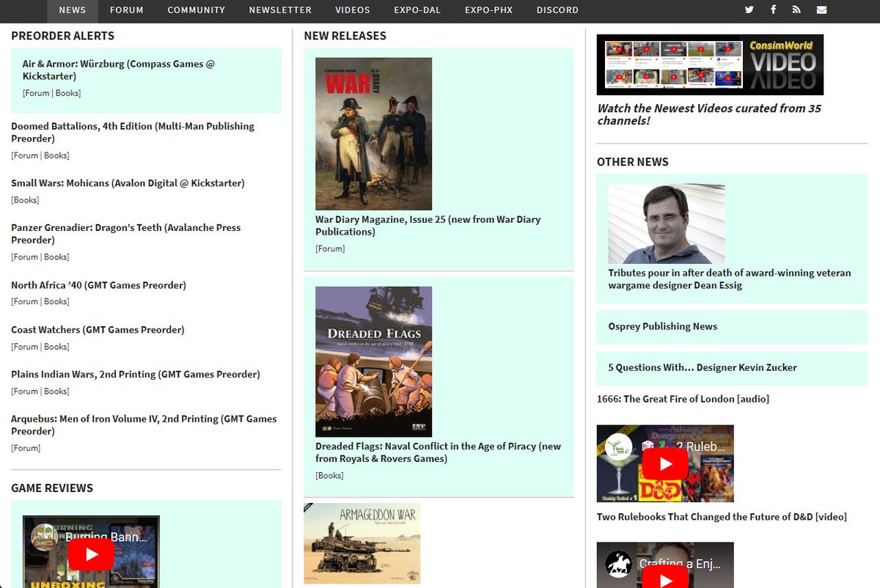Open the Dreaded Flags cover image

click(373, 362)
